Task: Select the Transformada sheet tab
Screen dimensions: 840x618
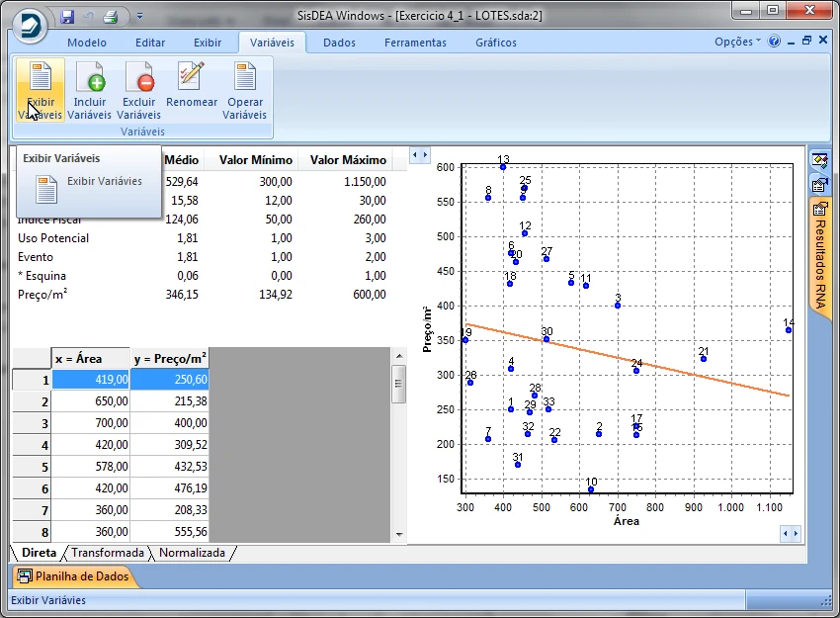Action: (x=108, y=553)
